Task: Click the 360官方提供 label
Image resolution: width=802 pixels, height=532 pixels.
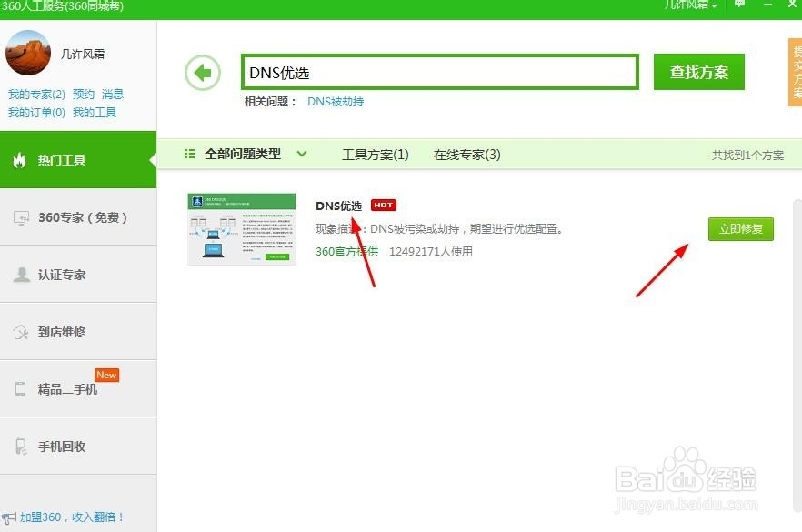Action: tap(346, 251)
